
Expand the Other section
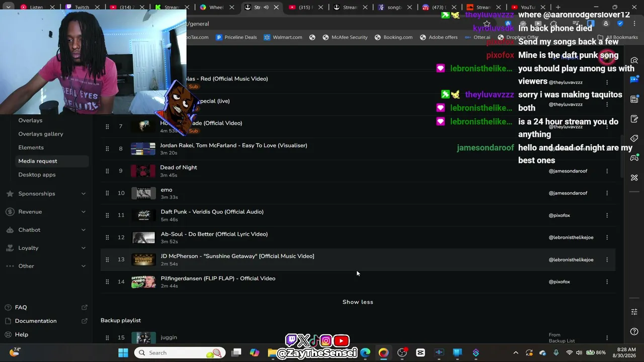point(84,266)
